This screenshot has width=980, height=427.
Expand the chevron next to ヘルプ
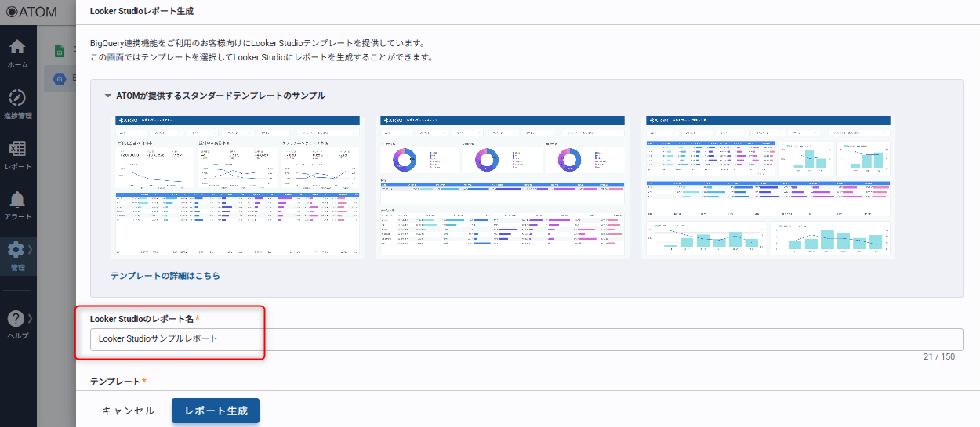pos(31,318)
